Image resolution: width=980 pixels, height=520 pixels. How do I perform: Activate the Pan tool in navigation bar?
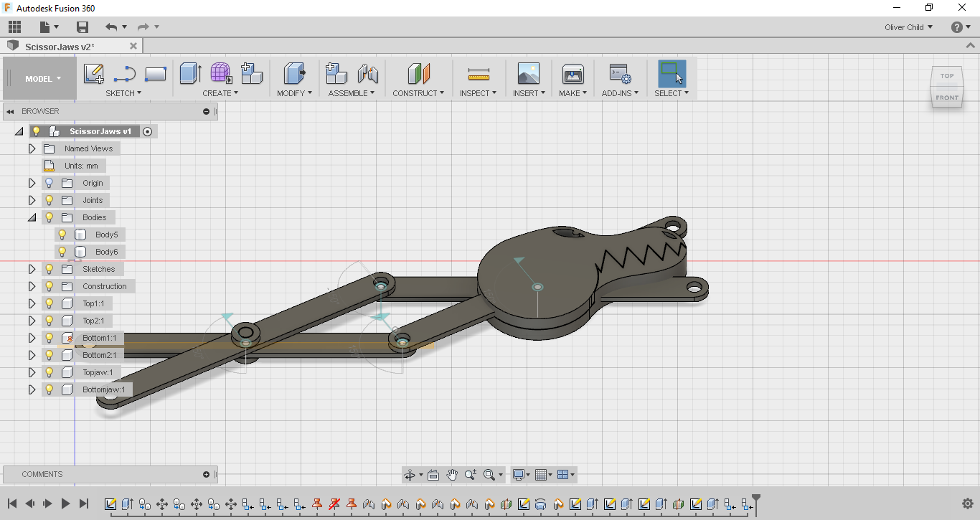[452, 474]
